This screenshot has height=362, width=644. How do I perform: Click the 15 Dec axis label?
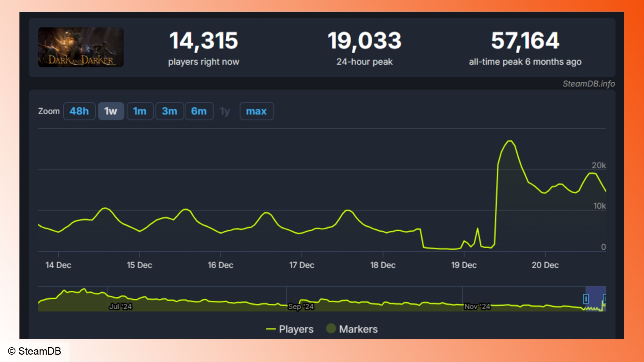click(139, 265)
